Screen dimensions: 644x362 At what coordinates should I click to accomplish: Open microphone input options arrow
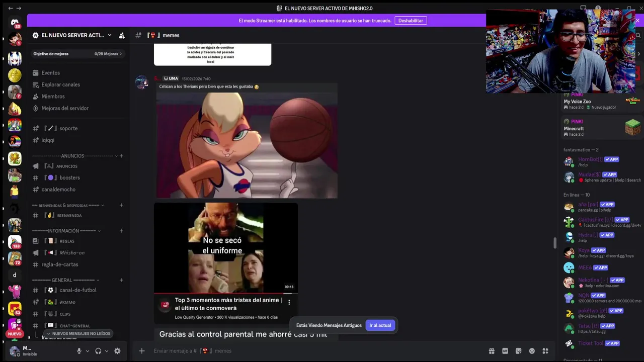pos(88,351)
